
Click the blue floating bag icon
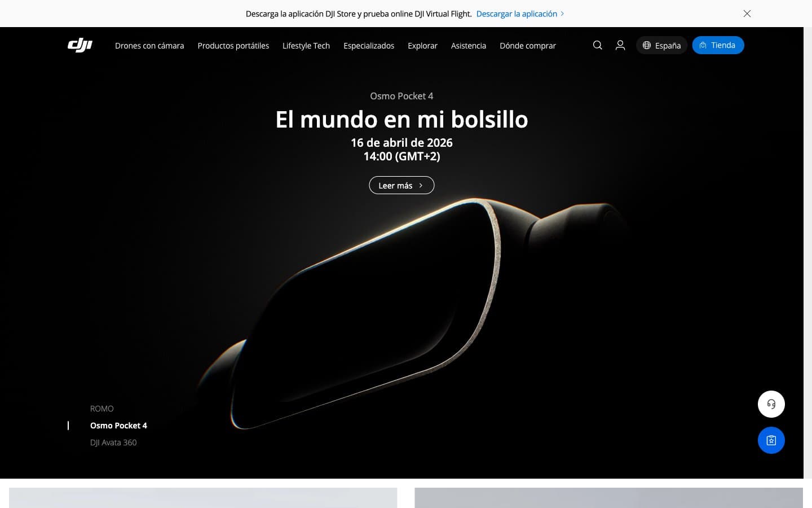[771, 440]
